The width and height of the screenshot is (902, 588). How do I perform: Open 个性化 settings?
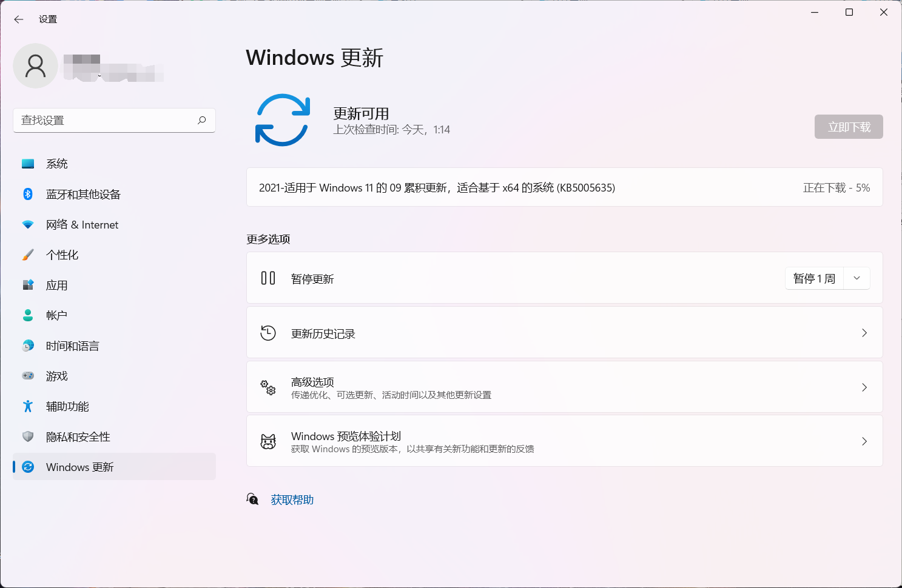click(x=114, y=255)
